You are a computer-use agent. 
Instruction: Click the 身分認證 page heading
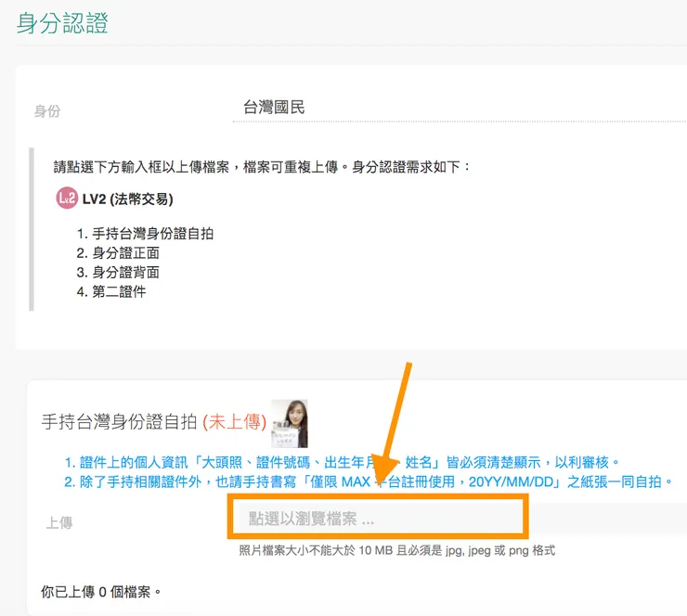pyautogui.click(x=62, y=22)
